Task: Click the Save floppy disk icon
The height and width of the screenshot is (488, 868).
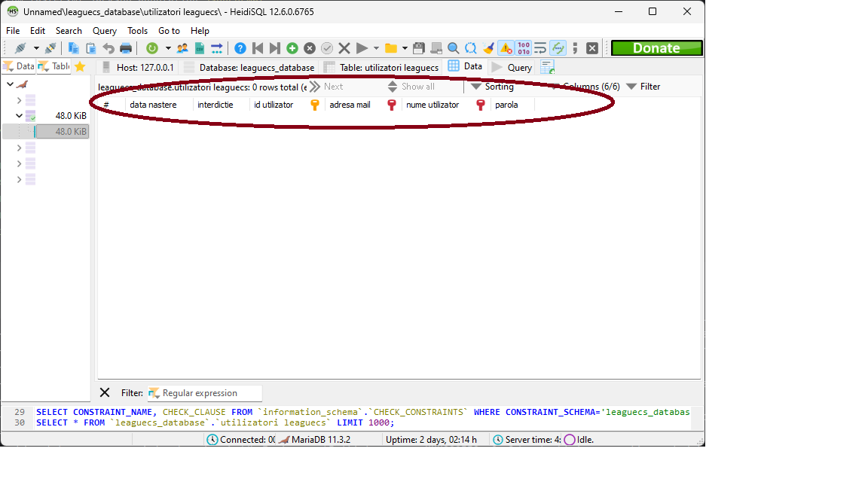Action: coord(419,48)
